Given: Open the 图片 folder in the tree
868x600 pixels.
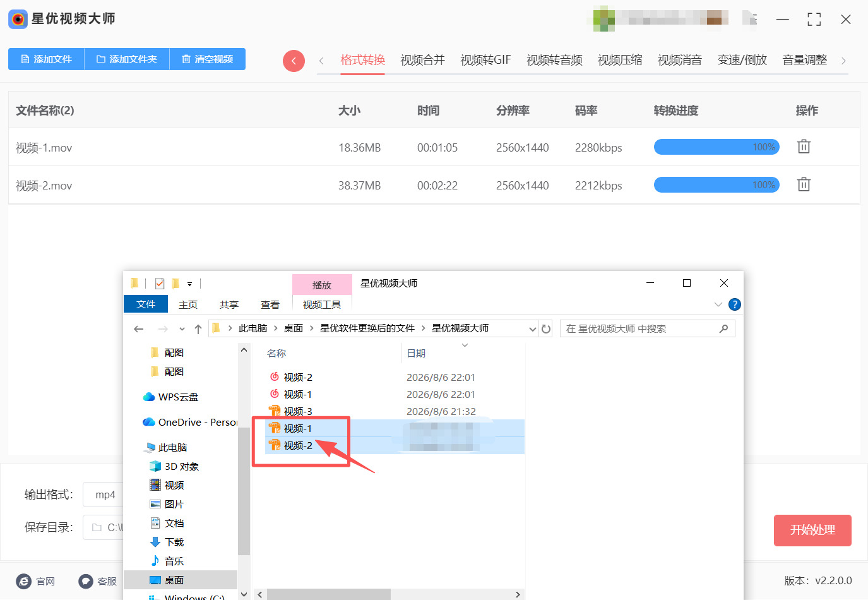Looking at the screenshot, I should [x=167, y=504].
